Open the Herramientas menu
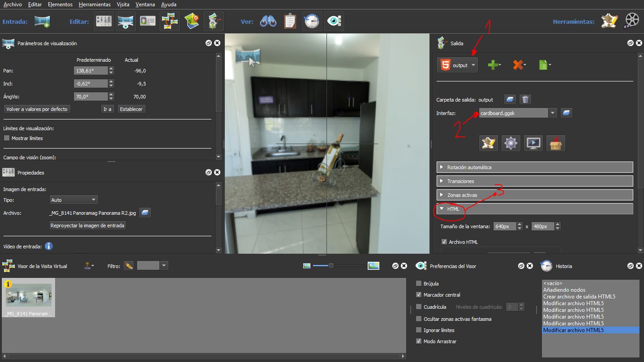This screenshot has width=644, height=362. (94, 4)
